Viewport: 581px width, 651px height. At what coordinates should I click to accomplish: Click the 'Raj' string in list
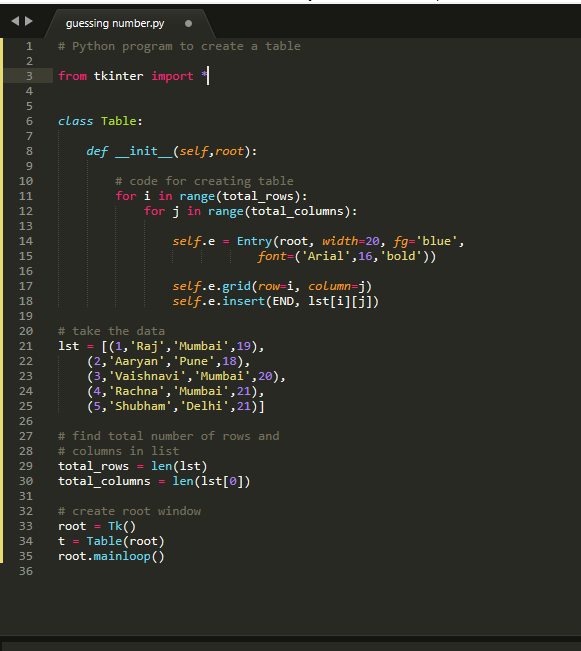point(147,346)
